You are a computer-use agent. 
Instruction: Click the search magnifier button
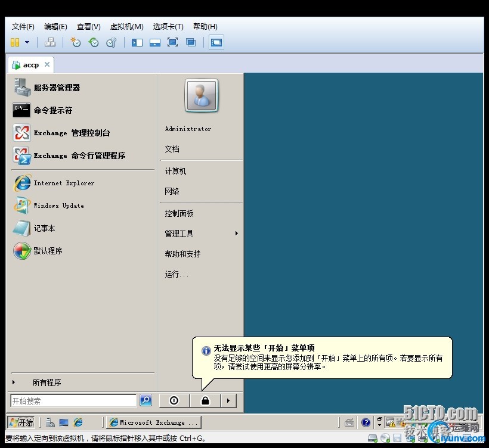(146, 400)
